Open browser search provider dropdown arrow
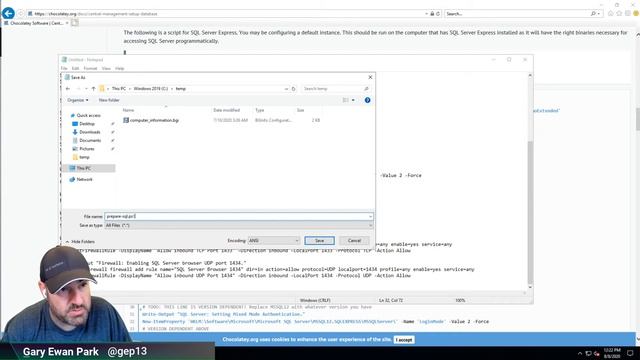The height and width of the screenshot is (360, 640). tap(599, 13)
